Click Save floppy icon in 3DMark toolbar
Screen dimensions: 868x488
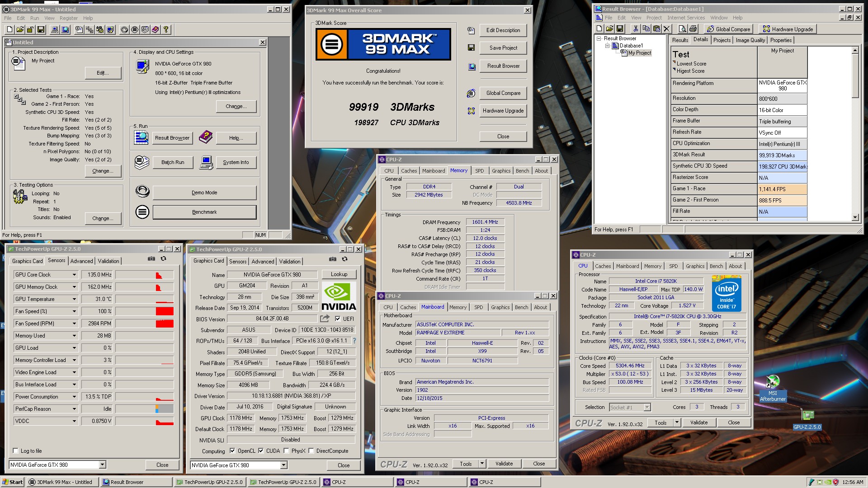click(41, 29)
